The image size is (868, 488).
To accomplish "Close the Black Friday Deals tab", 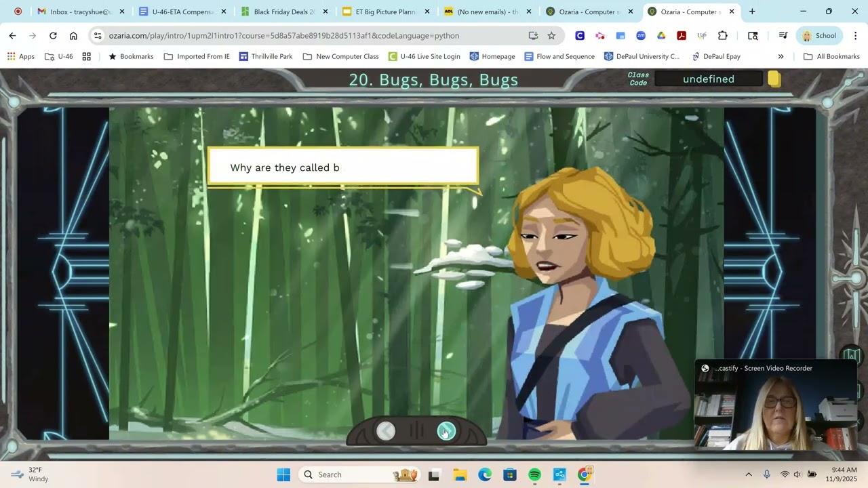I will [325, 12].
